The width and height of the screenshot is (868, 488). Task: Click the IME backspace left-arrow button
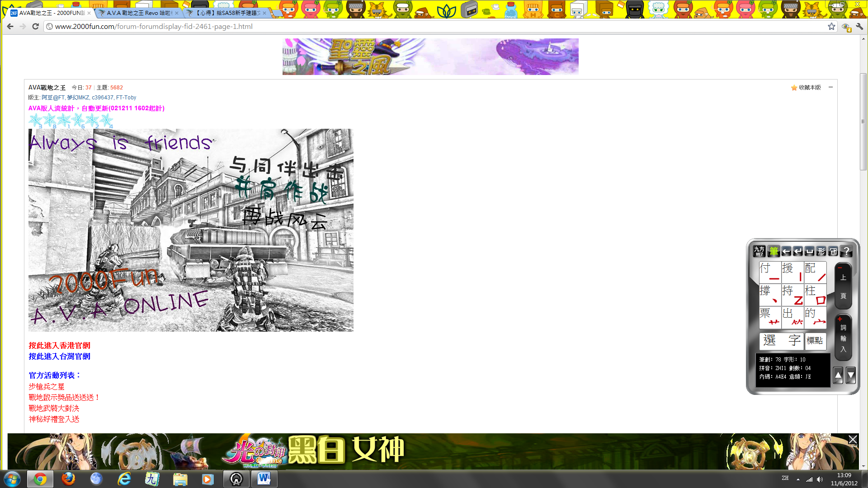pyautogui.click(x=786, y=251)
